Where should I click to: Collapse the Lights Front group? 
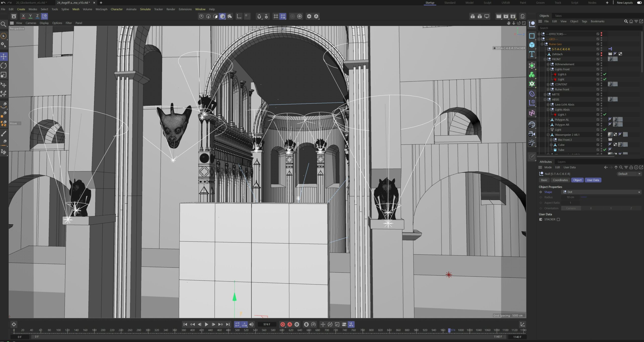pyautogui.click(x=548, y=69)
